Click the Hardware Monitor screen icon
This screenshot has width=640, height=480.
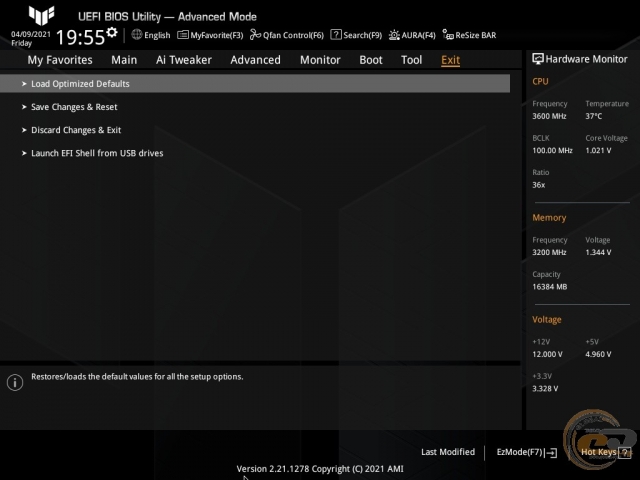[538, 59]
